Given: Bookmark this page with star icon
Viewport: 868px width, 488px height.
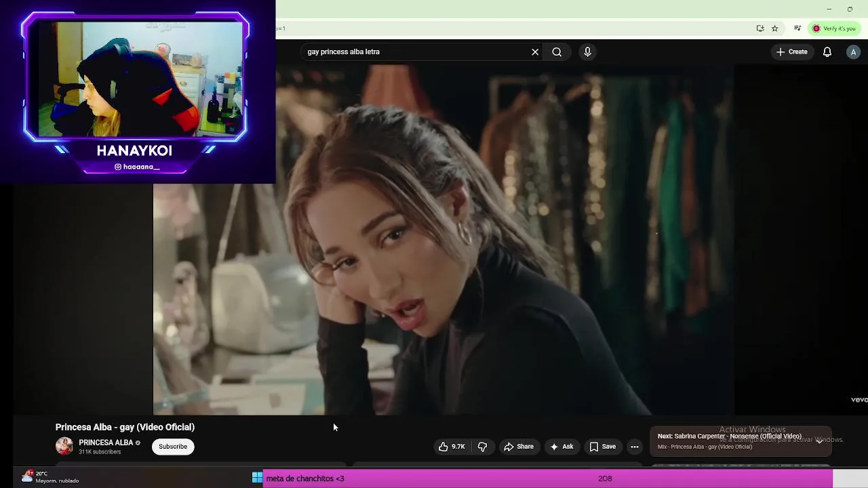Looking at the screenshot, I should (x=774, y=28).
